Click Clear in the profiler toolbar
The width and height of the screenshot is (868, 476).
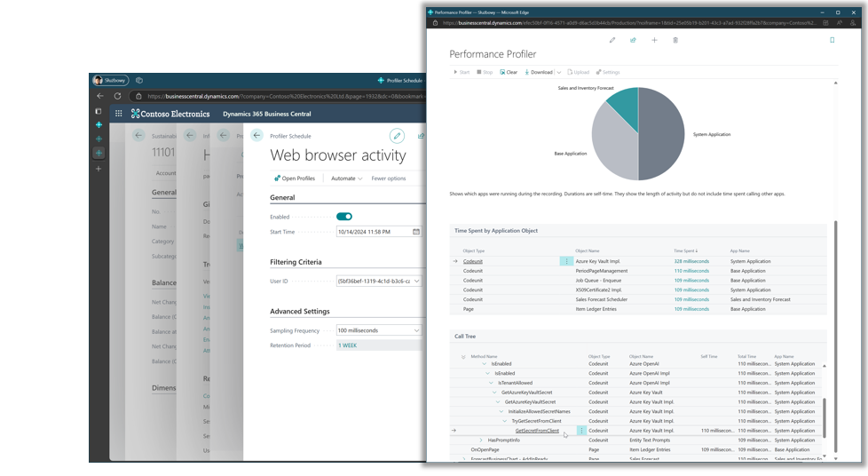[509, 72]
